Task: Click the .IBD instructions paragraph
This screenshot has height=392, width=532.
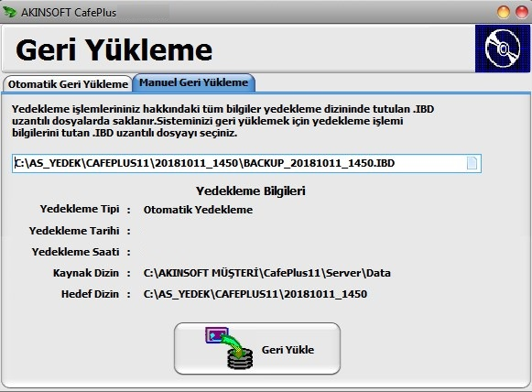Action: click(223, 121)
